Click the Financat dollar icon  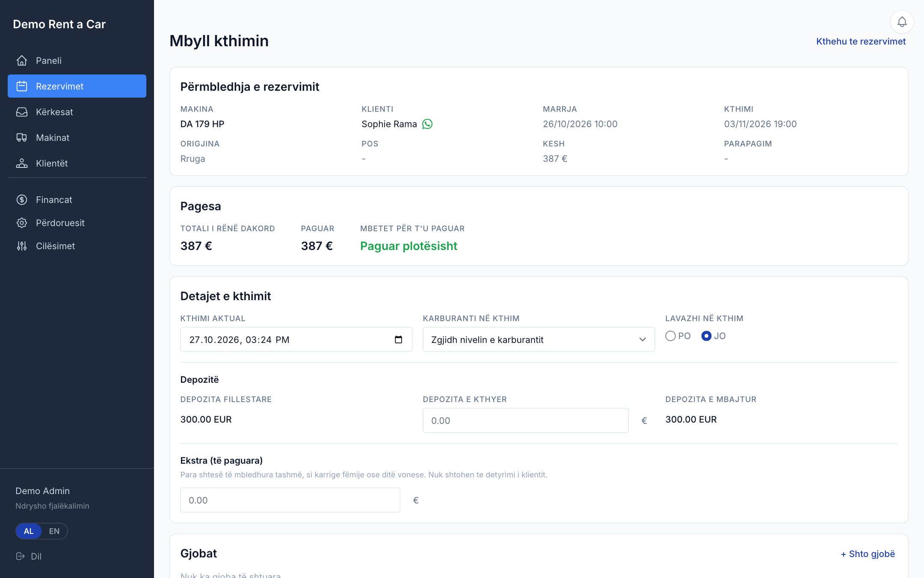point(22,200)
